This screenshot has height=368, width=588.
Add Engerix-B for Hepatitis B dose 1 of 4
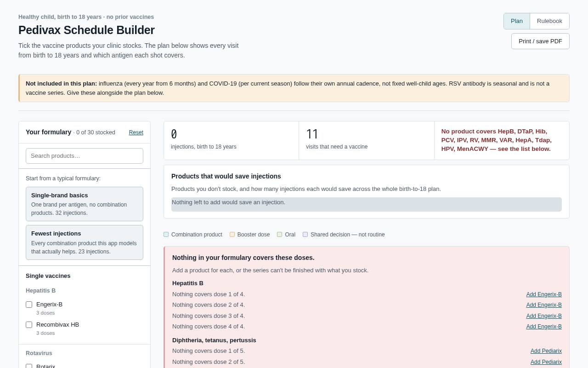pyautogui.click(x=544, y=294)
